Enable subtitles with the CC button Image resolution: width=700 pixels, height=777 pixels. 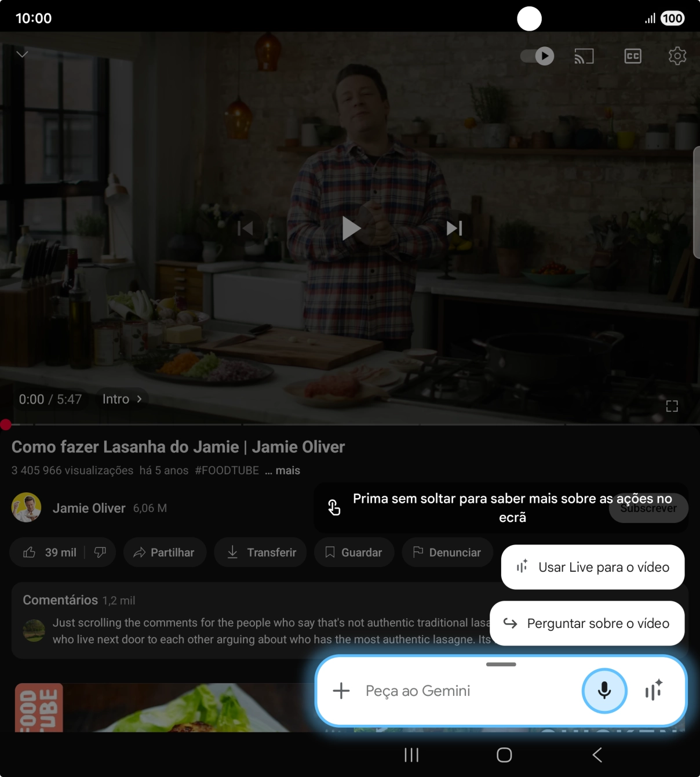tap(632, 56)
